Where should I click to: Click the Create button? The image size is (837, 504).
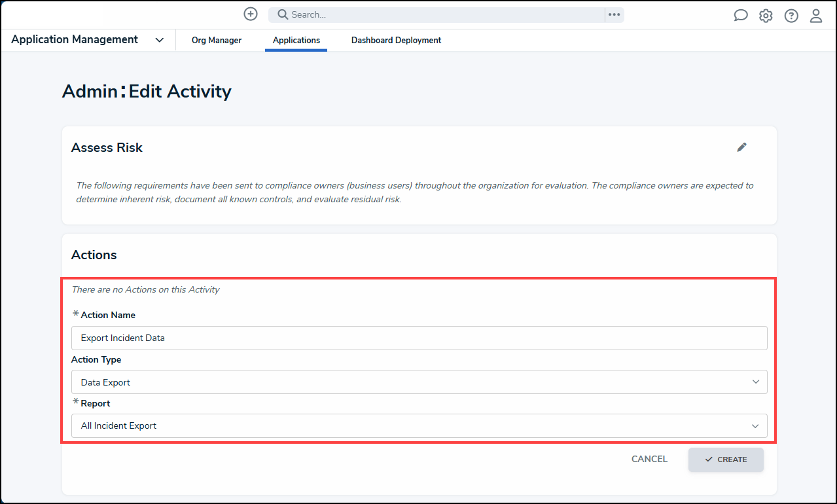pos(726,459)
